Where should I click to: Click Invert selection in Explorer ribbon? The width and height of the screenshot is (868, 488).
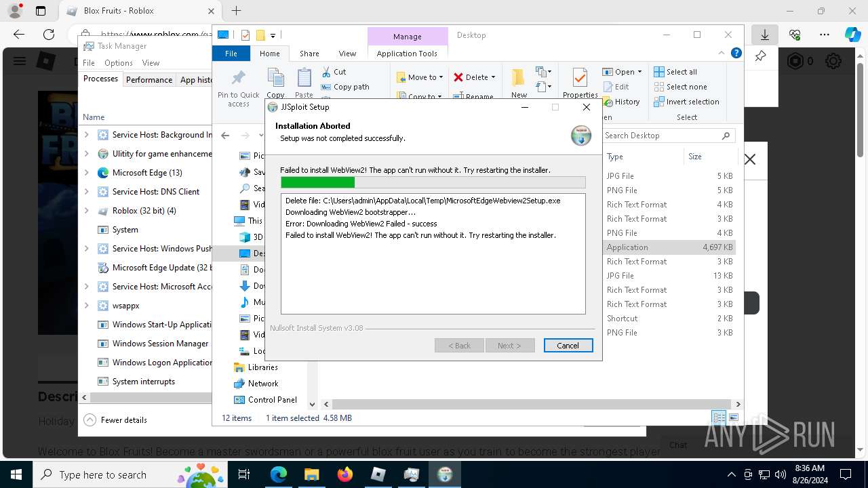coord(686,102)
